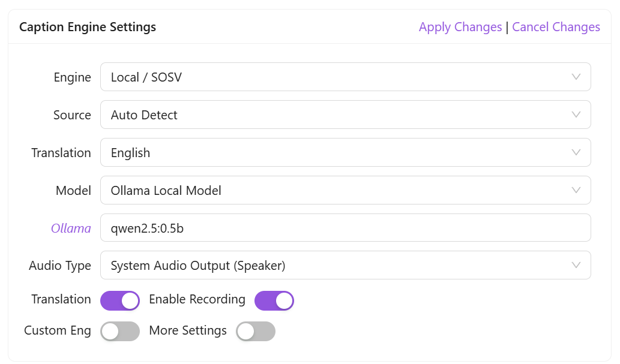Click the purple italic Ollama label
The width and height of the screenshot is (620, 364).
(x=71, y=228)
